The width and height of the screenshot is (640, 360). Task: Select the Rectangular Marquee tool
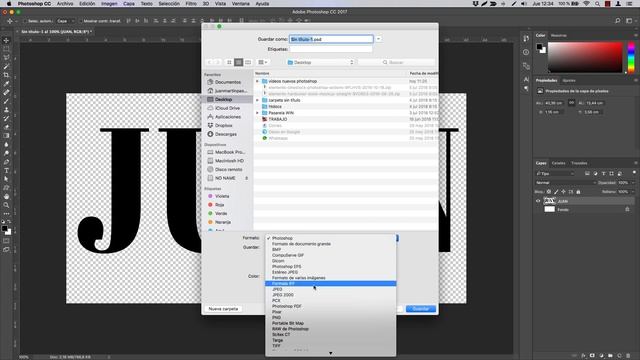coord(6,49)
